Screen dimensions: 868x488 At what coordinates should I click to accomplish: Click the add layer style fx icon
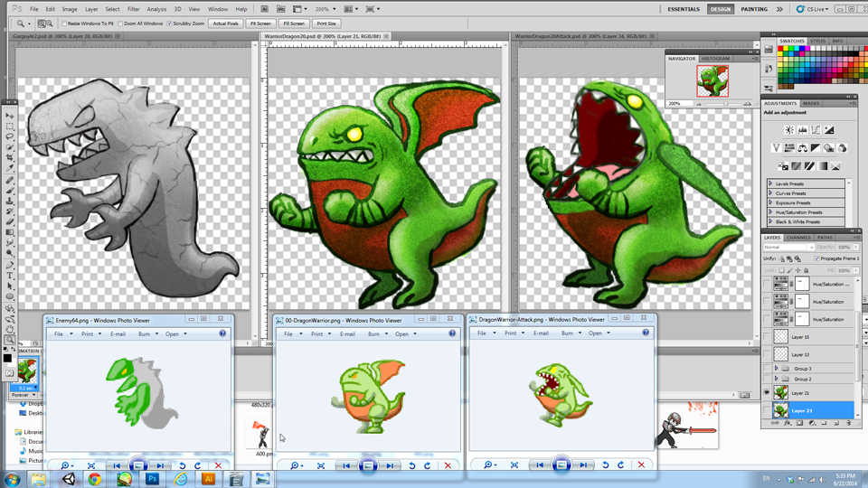click(788, 423)
